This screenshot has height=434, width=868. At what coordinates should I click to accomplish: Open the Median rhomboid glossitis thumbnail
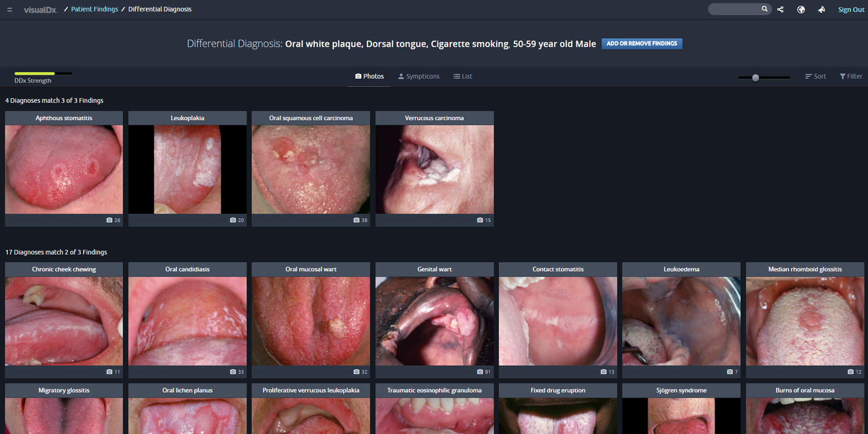[805, 321]
